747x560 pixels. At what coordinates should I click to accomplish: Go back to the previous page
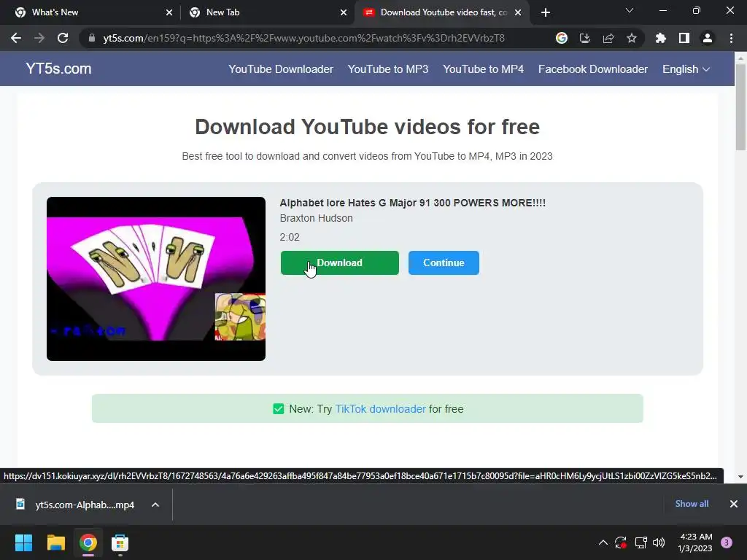(16, 38)
